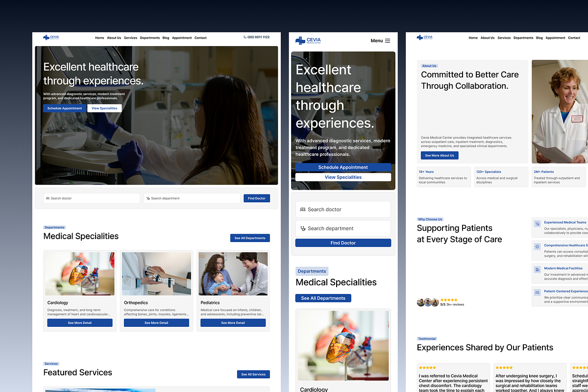Open Departments in the right About page navigation
The width and height of the screenshot is (588, 392).
click(523, 38)
